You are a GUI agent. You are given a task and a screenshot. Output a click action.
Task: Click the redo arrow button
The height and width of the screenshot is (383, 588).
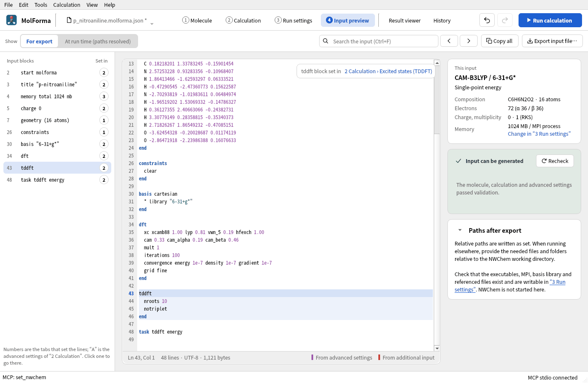point(505,20)
